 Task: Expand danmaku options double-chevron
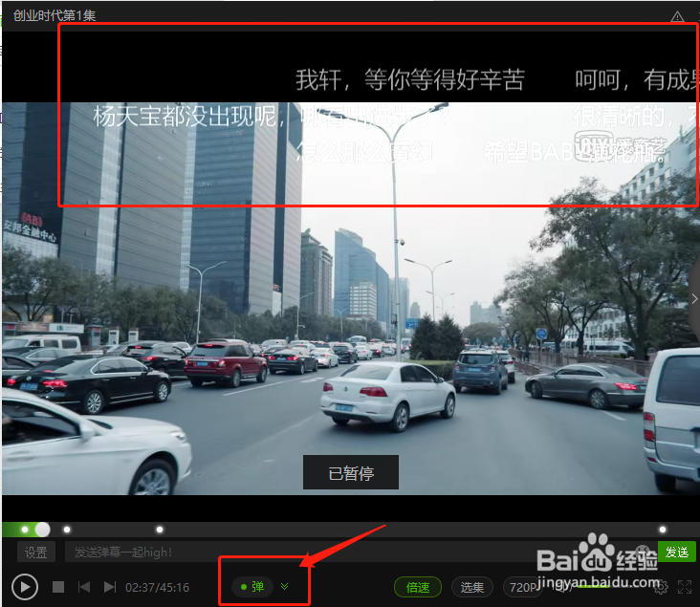[x=284, y=587]
